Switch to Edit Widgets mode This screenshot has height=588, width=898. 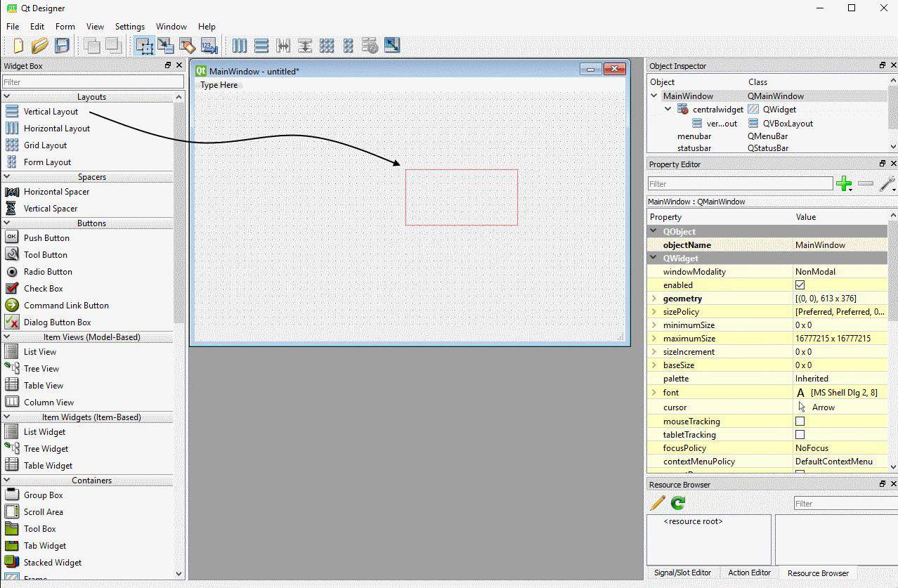(x=144, y=46)
